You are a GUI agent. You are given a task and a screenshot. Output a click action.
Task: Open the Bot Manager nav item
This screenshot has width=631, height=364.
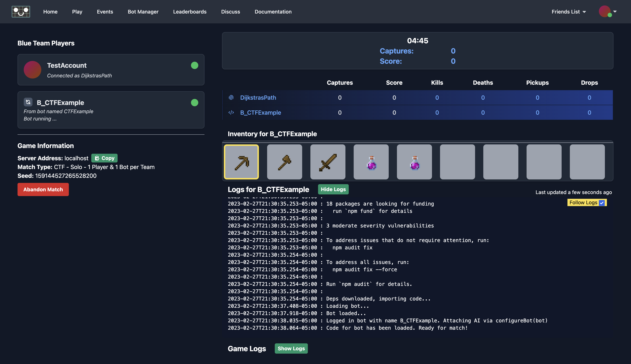pyautogui.click(x=143, y=12)
